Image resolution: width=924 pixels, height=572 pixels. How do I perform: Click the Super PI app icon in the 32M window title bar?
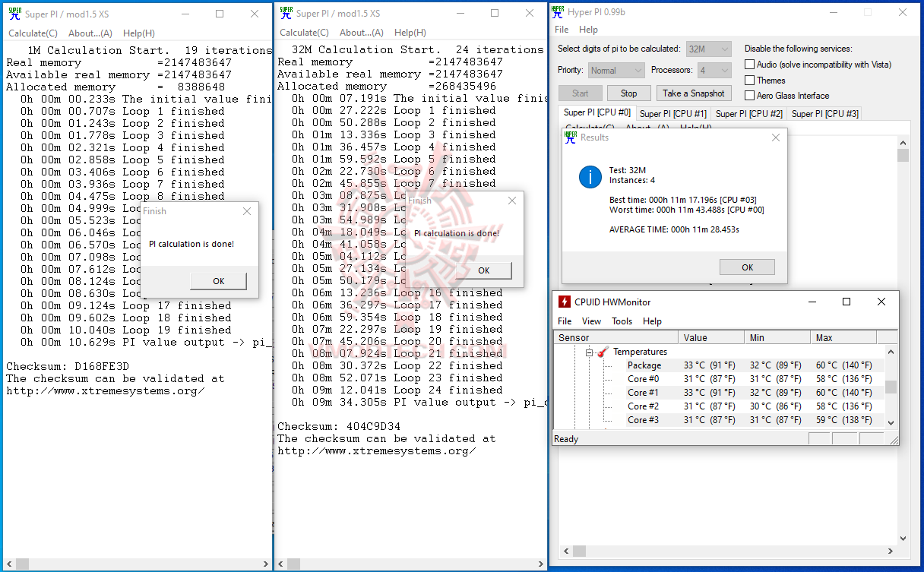pyautogui.click(x=286, y=13)
